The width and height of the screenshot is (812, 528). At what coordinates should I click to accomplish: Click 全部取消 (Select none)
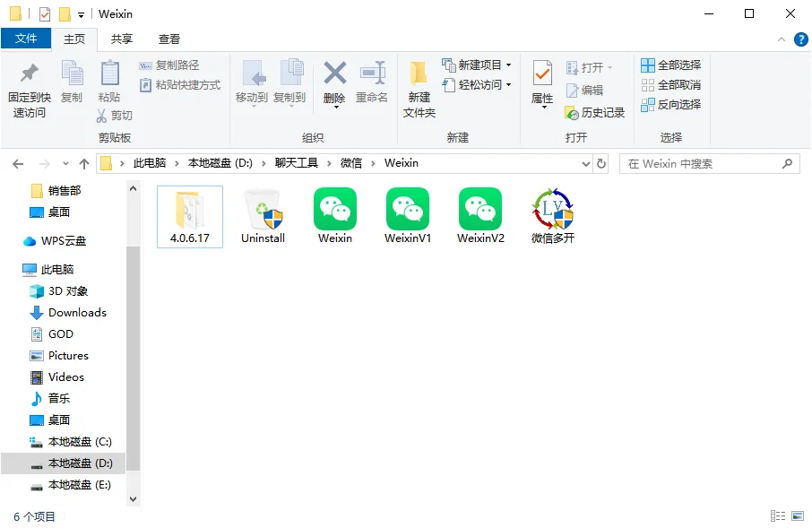(670, 85)
